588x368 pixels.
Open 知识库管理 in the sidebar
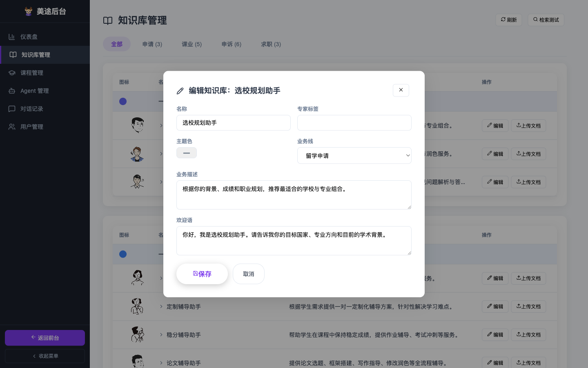tap(45, 55)
